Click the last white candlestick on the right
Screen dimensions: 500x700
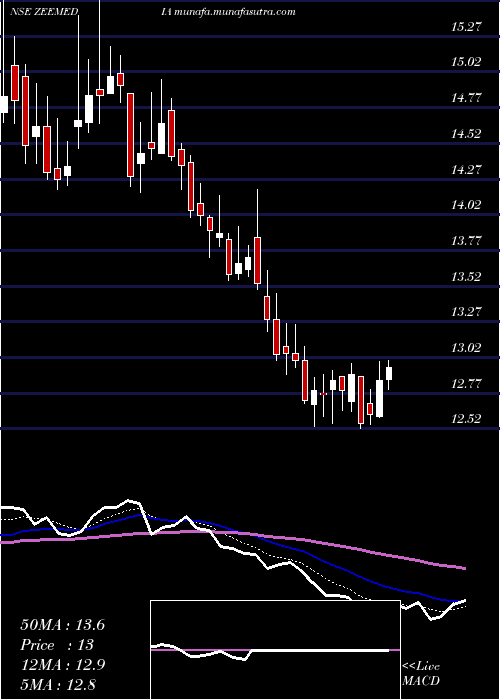[389, 374]
